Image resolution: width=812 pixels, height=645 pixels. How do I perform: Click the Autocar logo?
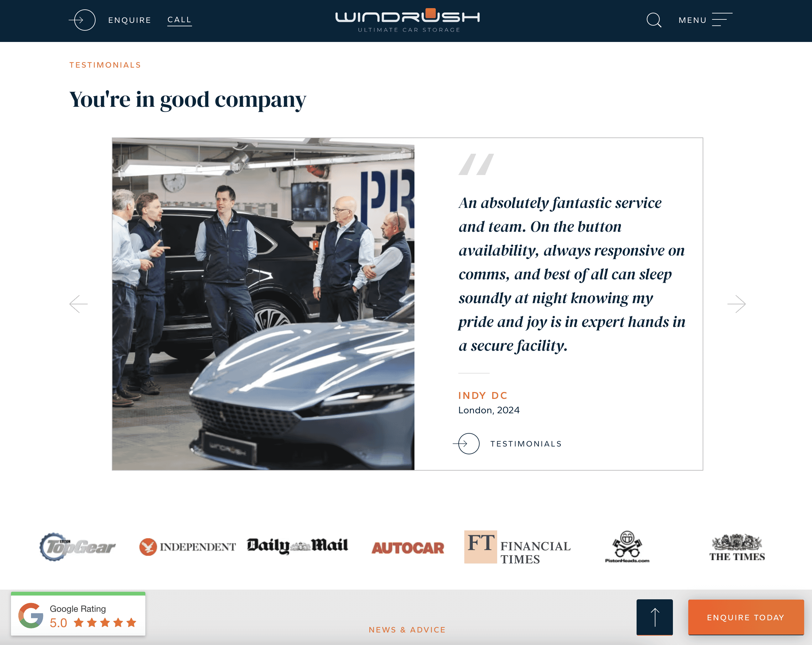click(x=408, y=548)
